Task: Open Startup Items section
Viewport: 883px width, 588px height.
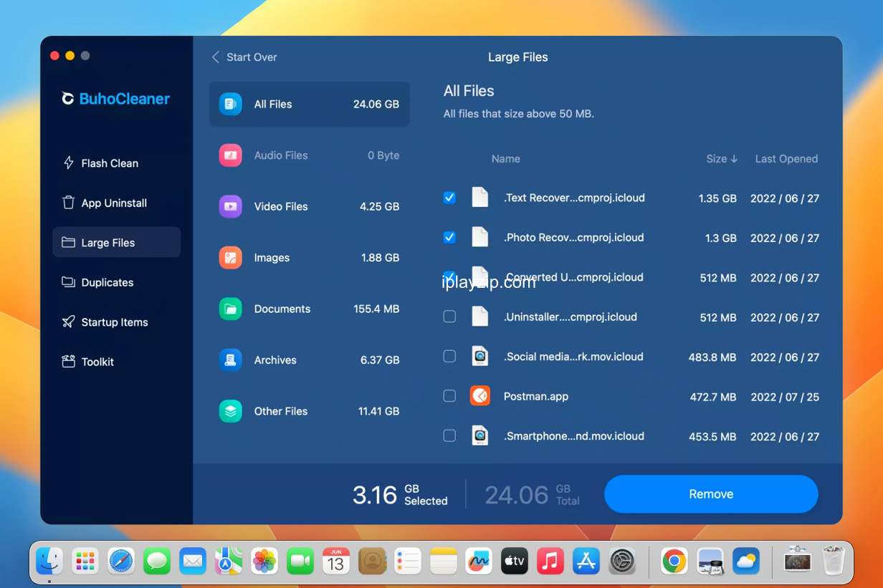Action: (116, 322)
